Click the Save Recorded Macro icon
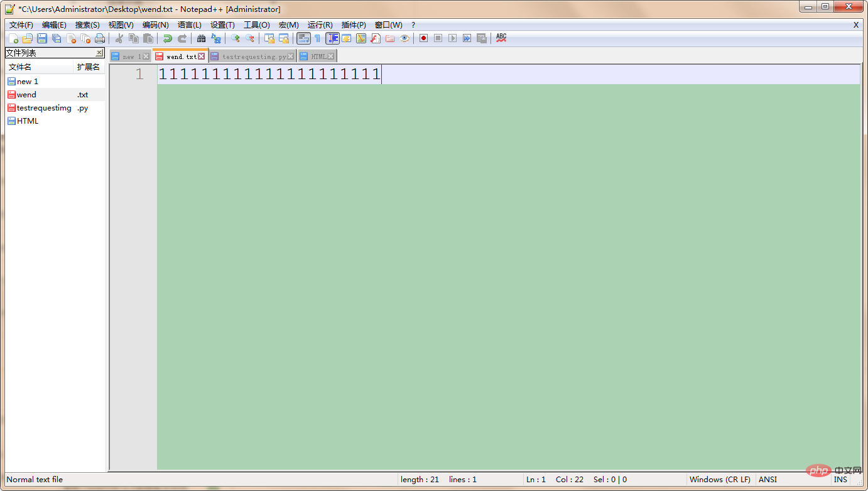Image resolution: width=868 pixels, height=491 pixels. point(482,38)
